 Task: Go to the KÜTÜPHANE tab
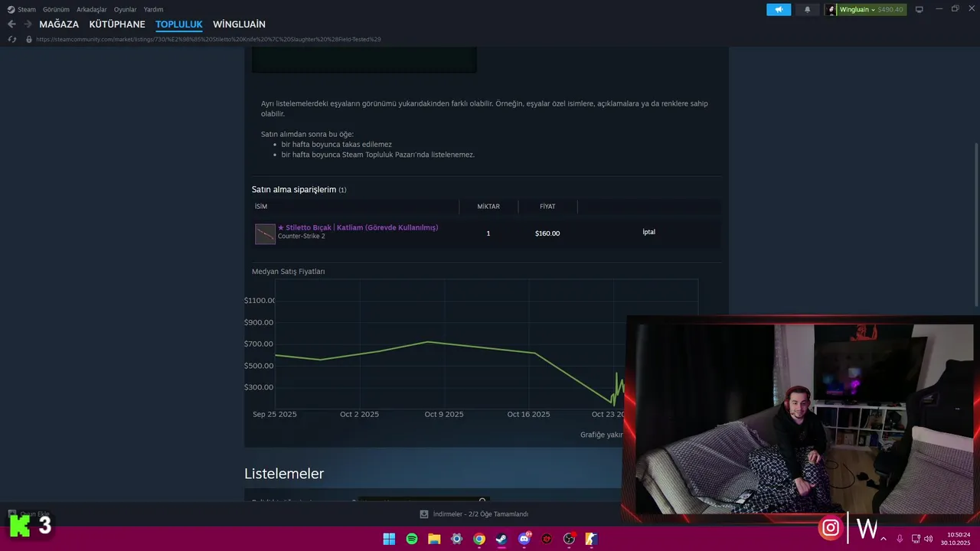117,24
